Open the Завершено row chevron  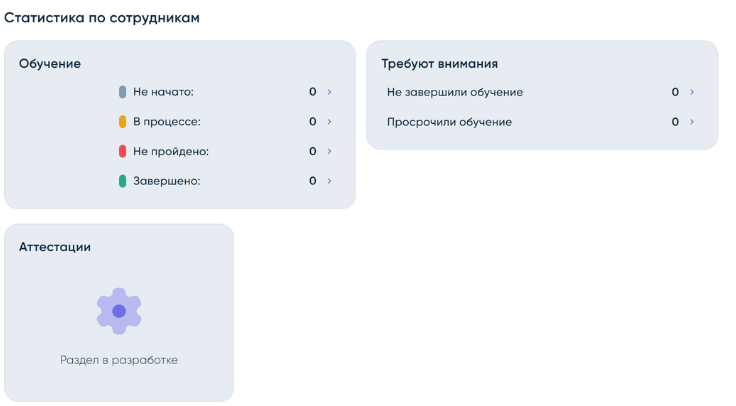(329, 181)
